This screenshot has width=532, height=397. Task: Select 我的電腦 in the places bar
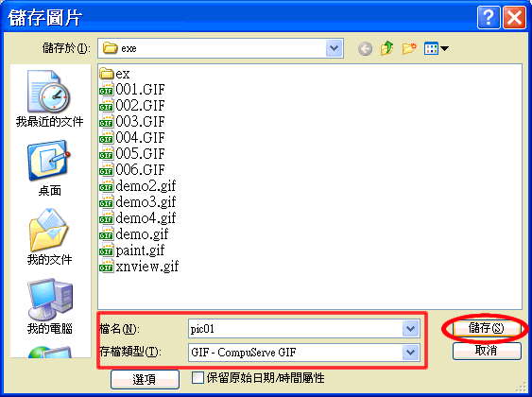(x=49, y=306)
